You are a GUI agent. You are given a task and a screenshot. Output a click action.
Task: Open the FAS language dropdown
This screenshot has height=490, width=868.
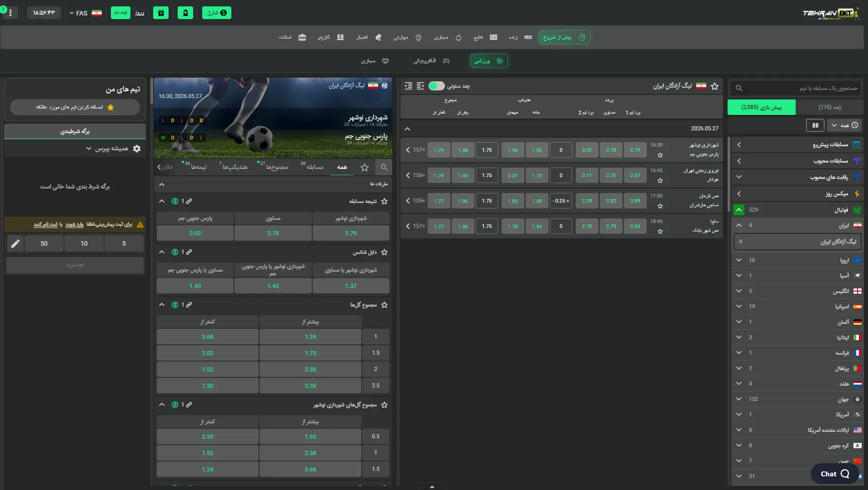pyautogui.click(x=85, y=13)
